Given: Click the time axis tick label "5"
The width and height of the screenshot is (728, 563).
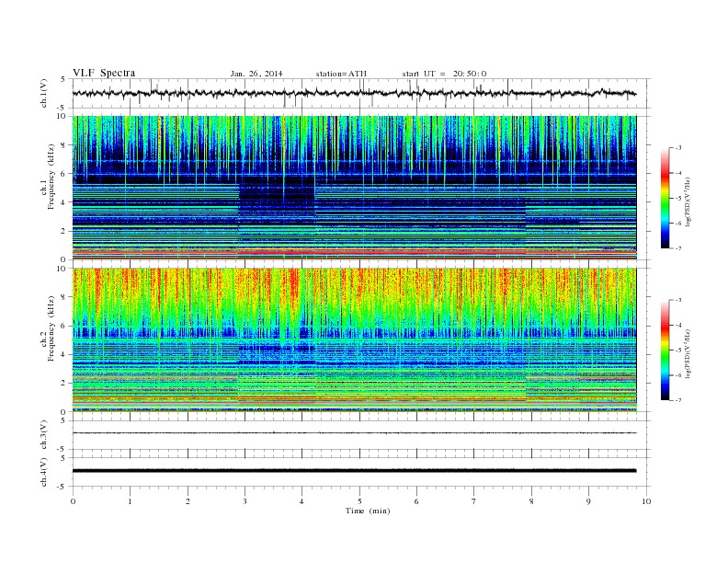Looking at the screenshot, I should pos(359,501).
